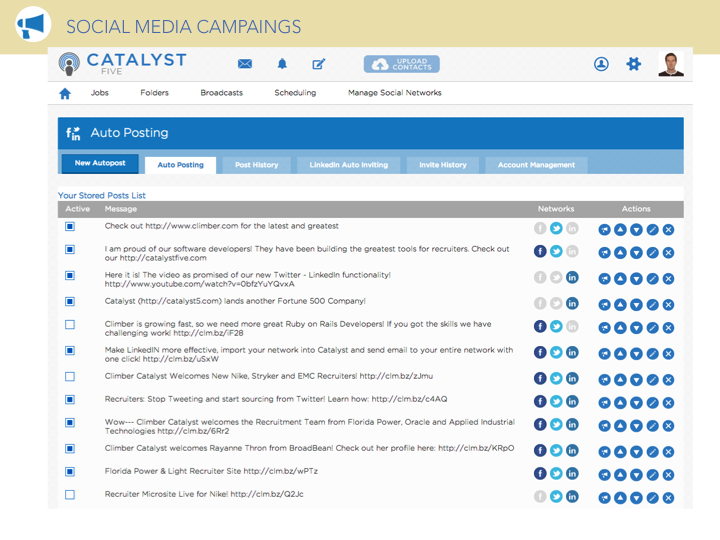Open the settings gear icon
The width and height of the screenshot is (720, 540).
pyautogui.click(x=634, y=64)
